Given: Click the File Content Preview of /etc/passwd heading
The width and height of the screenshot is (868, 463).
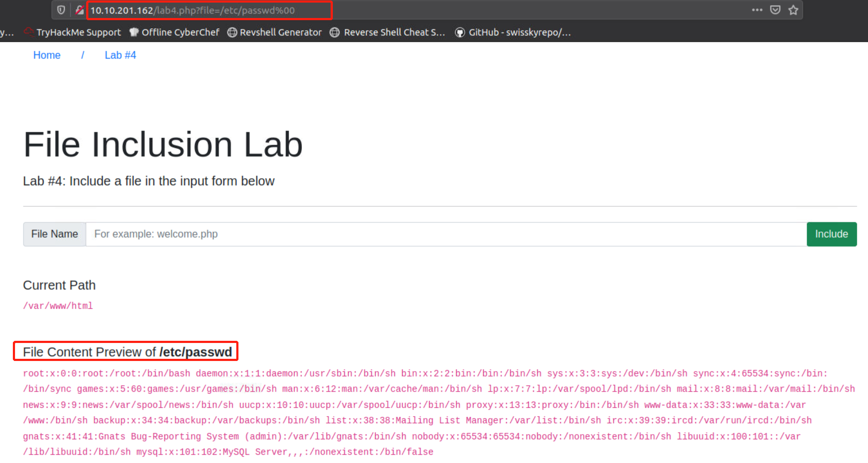Looking at the screenshot, I should (127, 352).
